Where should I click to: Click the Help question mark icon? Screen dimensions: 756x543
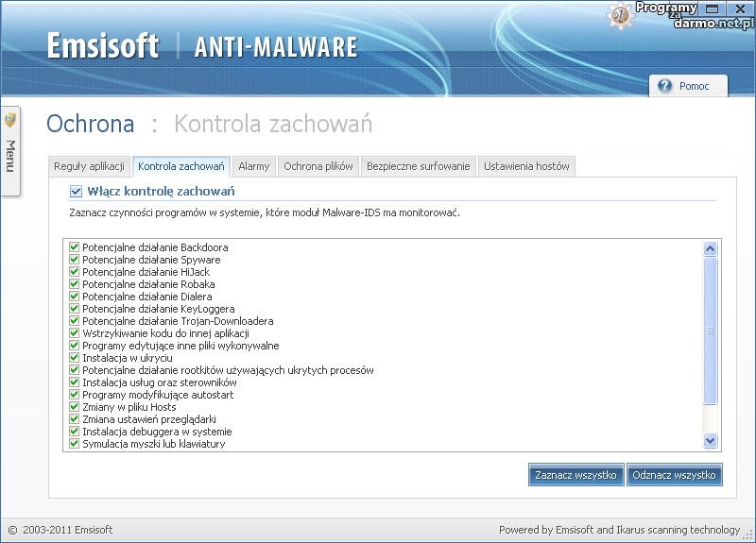665,86
